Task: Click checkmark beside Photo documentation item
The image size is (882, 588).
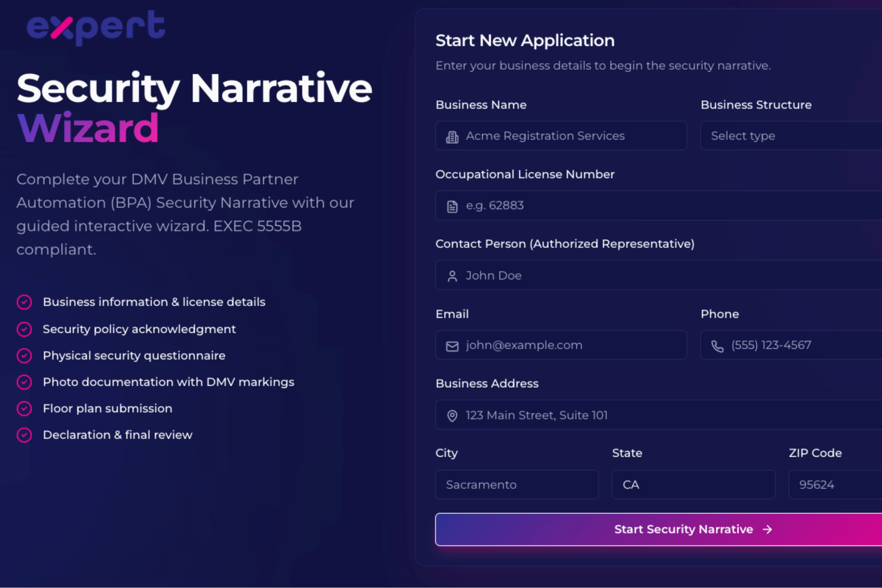Action: [x=24, y=382]
